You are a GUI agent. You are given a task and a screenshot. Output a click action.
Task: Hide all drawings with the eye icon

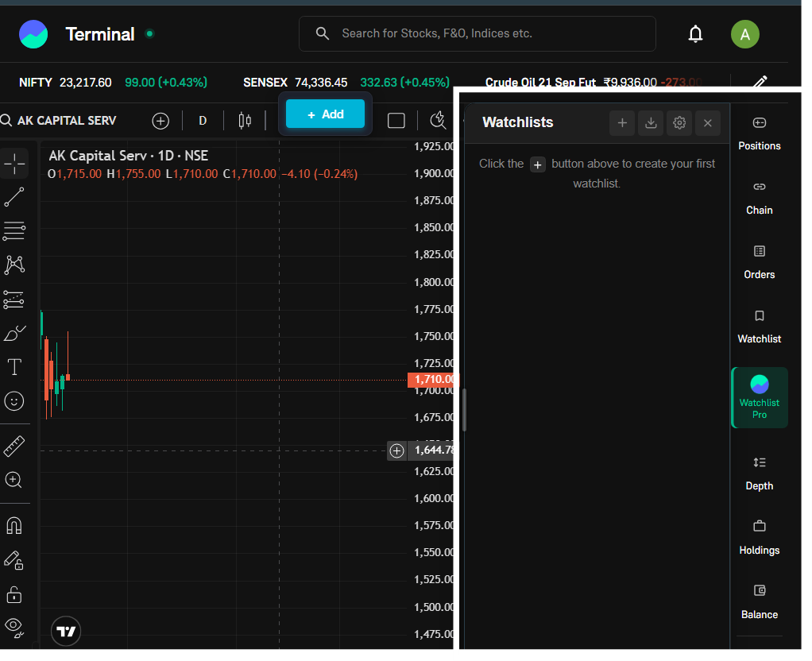point(14,628)
